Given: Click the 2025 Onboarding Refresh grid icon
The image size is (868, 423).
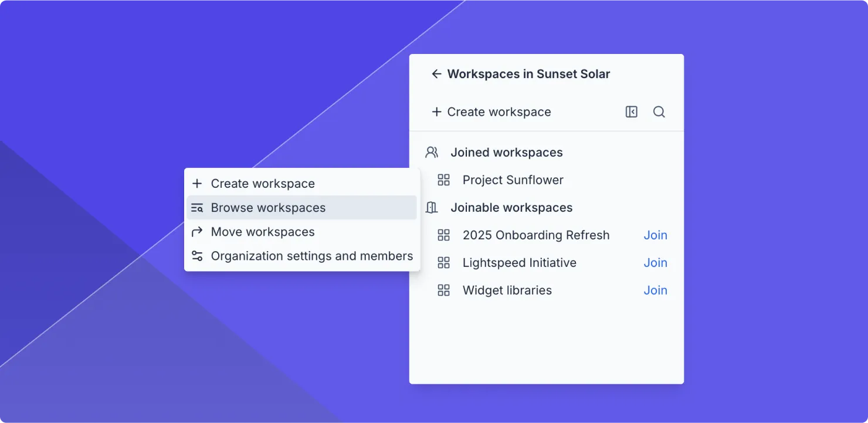Looking at the screenshot, I should (443, 235).
